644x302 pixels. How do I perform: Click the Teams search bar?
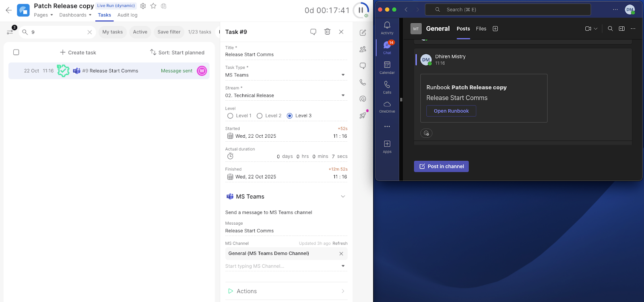pyautogui.click(x=508, y=10)
